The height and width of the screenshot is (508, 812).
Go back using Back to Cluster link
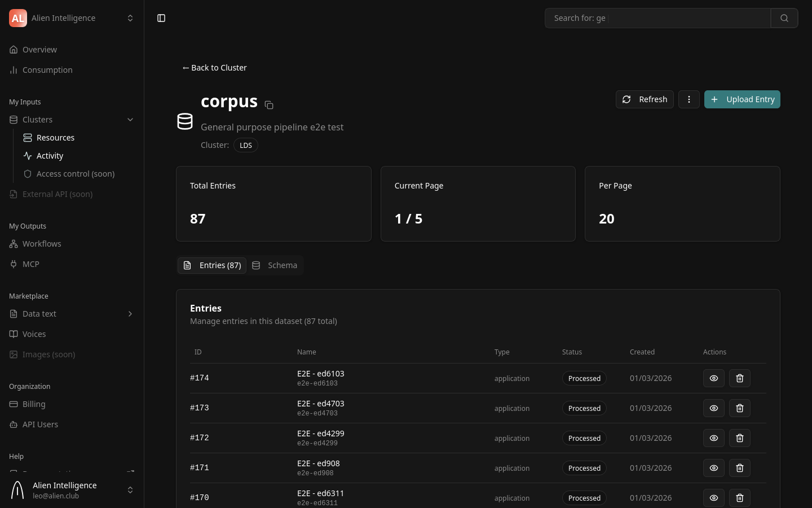coord(214,68)
